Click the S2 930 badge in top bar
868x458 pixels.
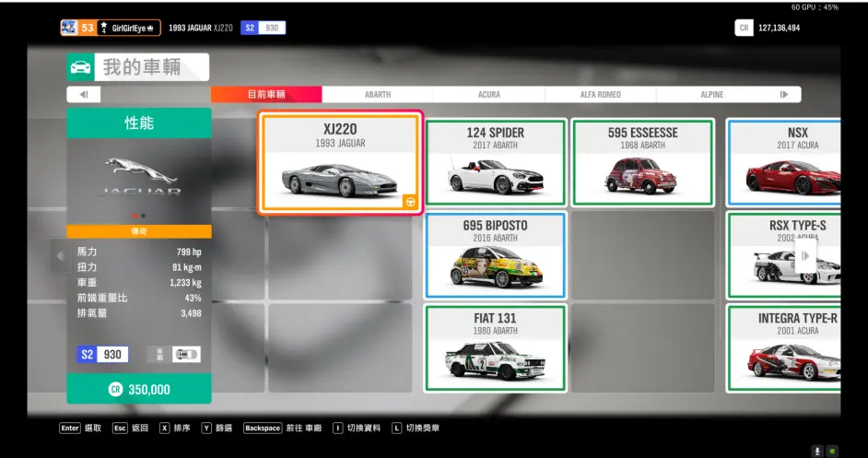tap(263, 28)
